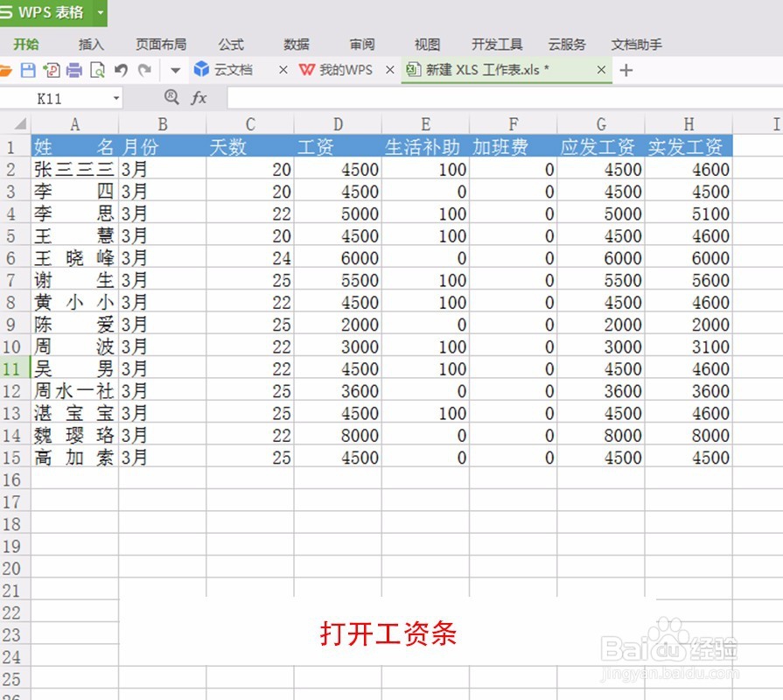Create a new document with the plus button
This screenshot has width=783, height=700.
(627, 70)
